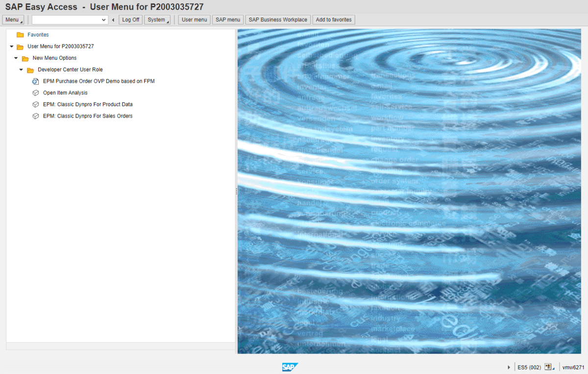
Task: Open the System dropdown button
Action: 157,20
